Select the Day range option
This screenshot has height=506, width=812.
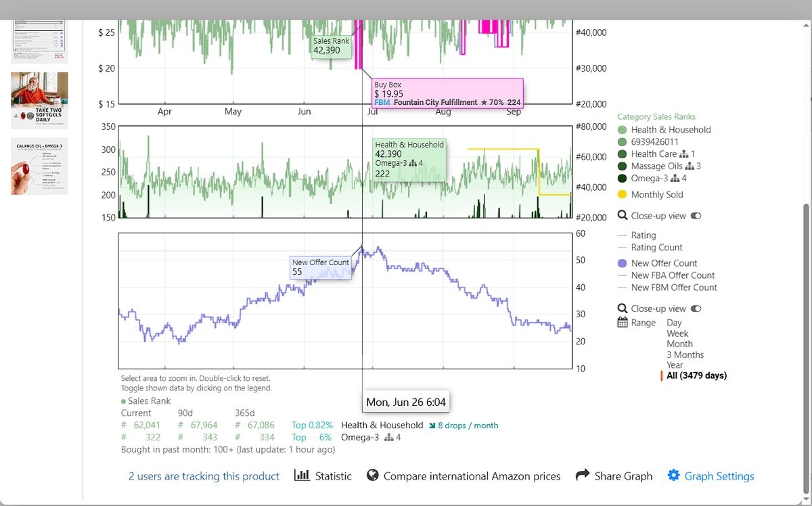pos(674,323)
